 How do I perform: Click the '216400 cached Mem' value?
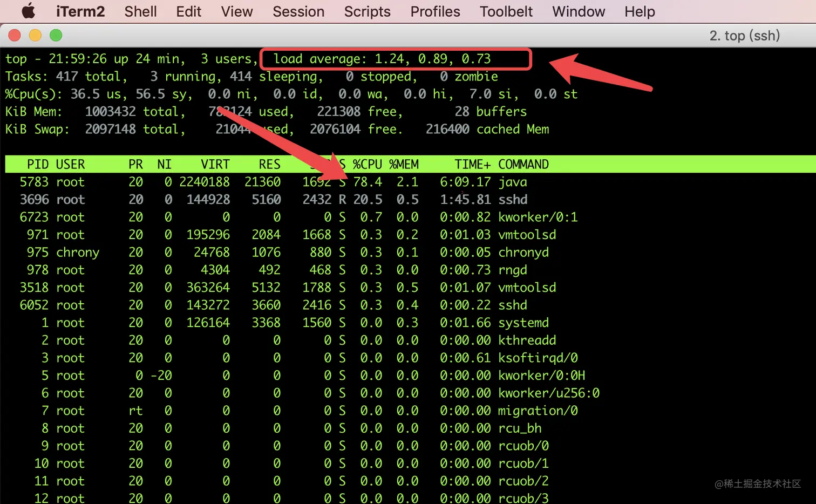pos(487,130)
